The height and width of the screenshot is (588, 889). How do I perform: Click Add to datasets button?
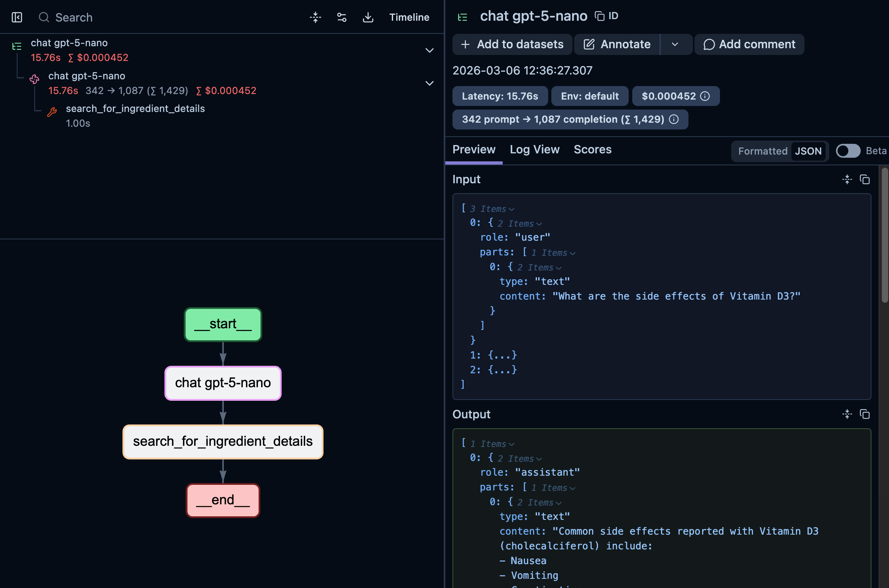pyautogui.click(x=512, y=44)
